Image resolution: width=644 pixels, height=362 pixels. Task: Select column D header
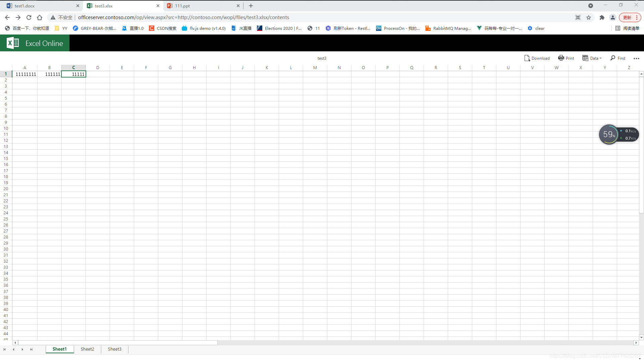98,67
